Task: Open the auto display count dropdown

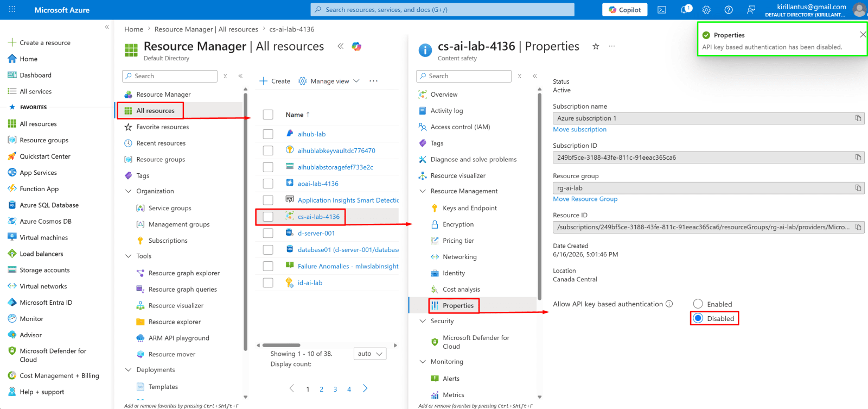Action: [x=369, y=354]
